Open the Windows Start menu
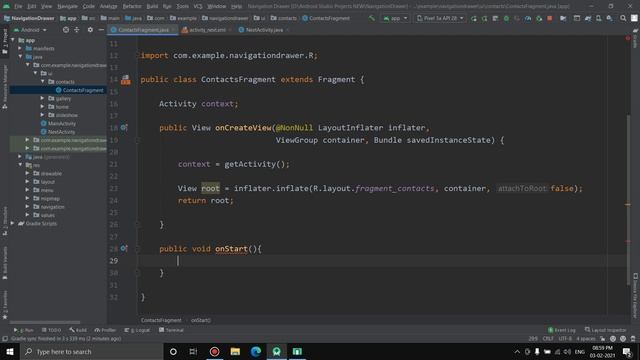640x360 pixels. click(x=10, y=351)
